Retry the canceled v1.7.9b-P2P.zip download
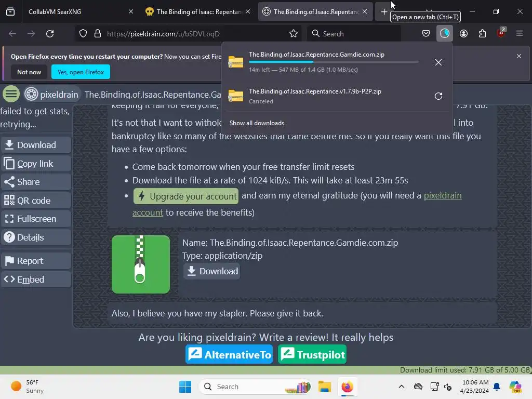532x399 pixels. 438,96
